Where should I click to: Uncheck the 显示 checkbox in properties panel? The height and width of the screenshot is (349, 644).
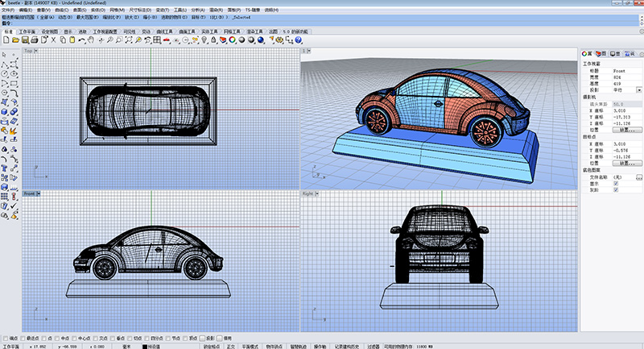point(616,184)
